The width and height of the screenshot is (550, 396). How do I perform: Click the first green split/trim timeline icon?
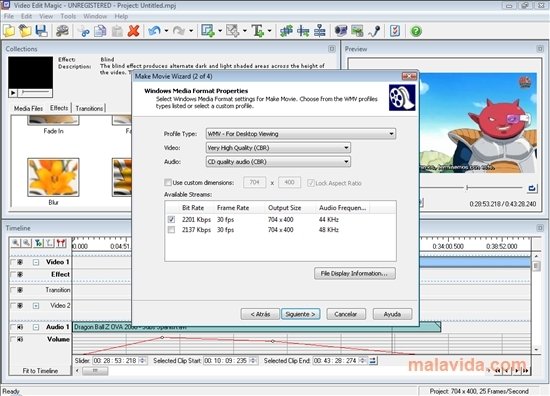pos(286,31)
